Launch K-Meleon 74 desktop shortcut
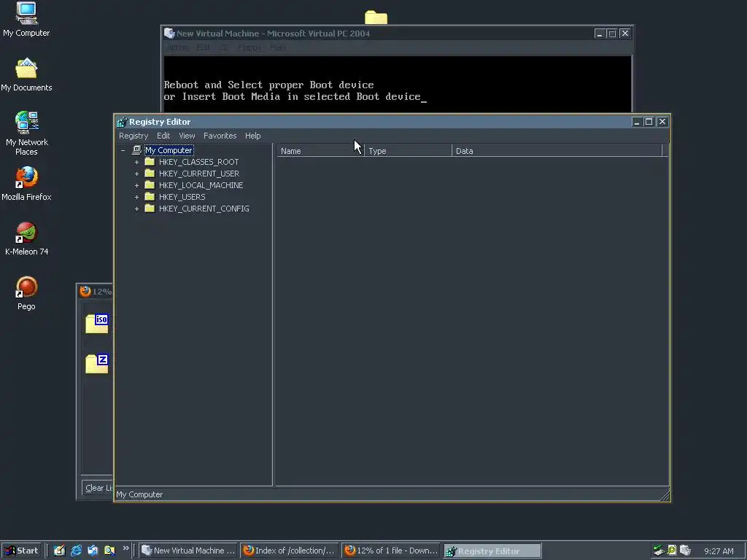The height and width of the screenshot is (560, 747). click(27, 238)
